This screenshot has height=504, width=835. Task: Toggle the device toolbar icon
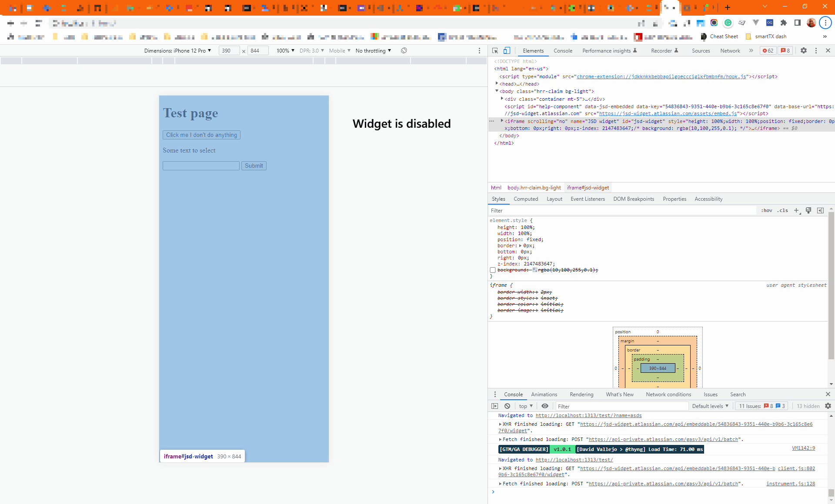[x=507, y=51]
